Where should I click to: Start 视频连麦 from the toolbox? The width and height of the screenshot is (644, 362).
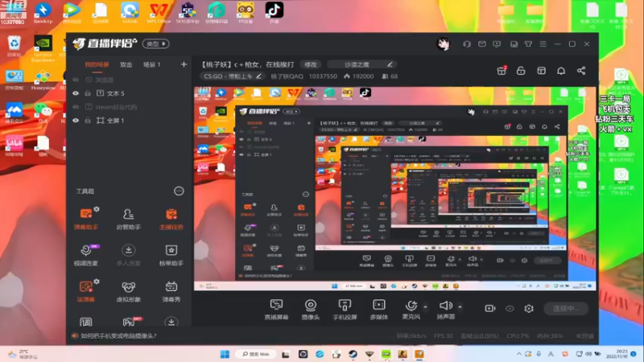click(x=85, y=255)
